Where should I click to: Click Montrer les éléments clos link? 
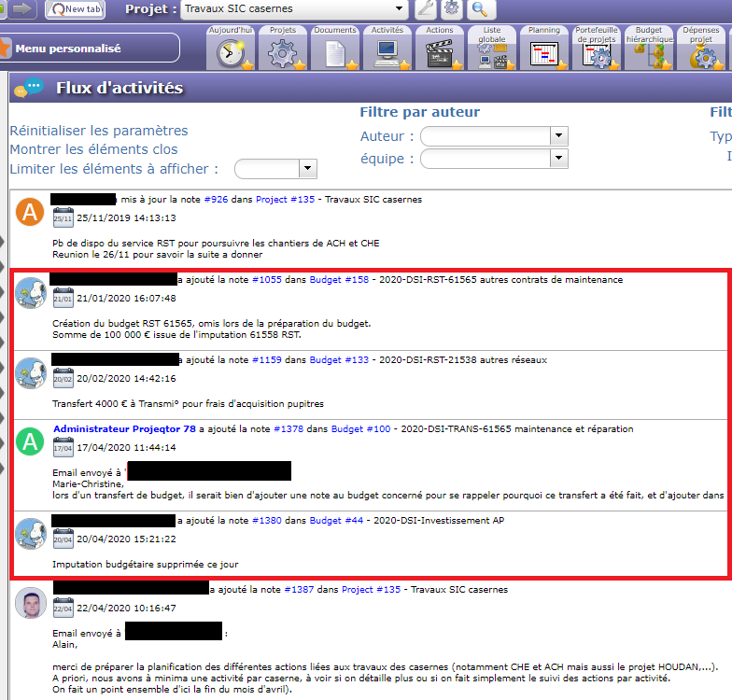93,149
